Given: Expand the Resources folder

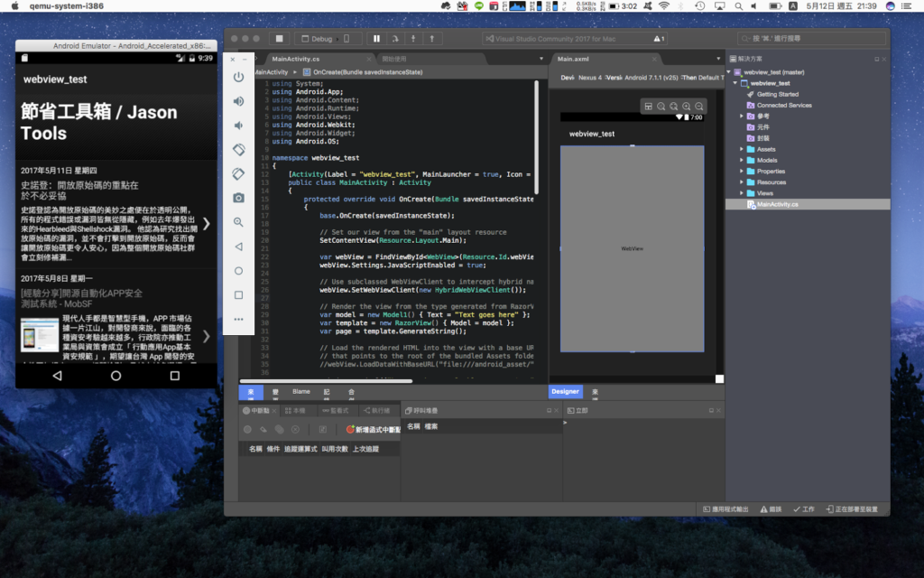Looking at the screenshot, I should tap(742, 182).
